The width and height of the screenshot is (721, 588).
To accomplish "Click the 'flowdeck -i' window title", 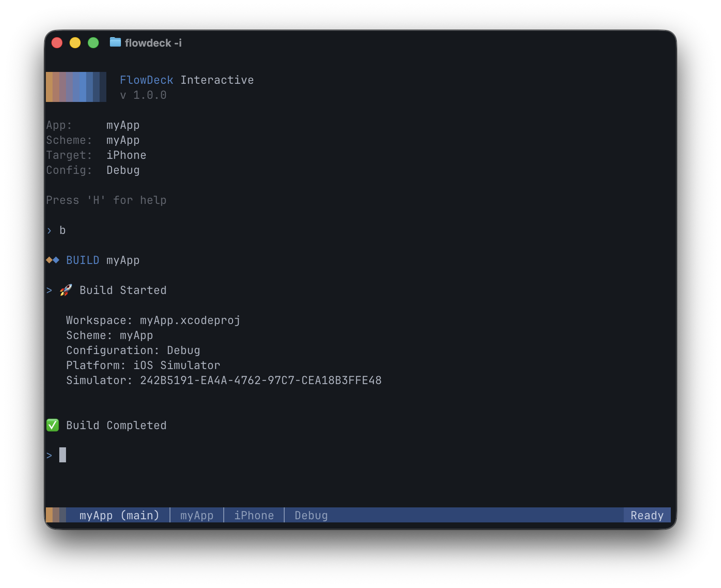I will pos(153,43).
